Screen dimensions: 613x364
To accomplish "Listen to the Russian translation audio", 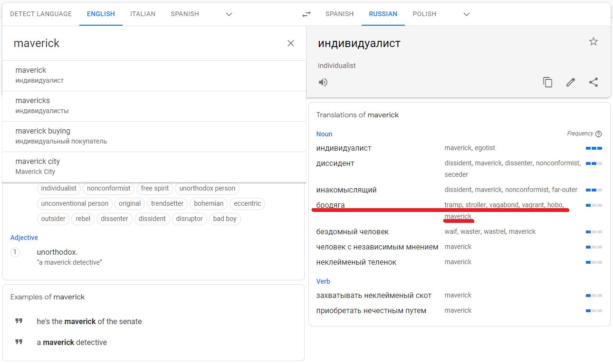I will coord(323,82).
